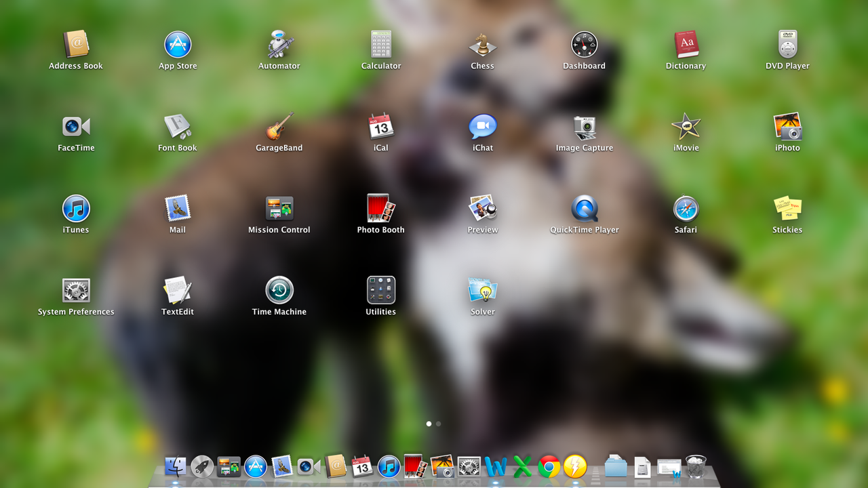This screenshot has width=868, height=488.
Task: Launch App Store from the Launchpad grid
Action: coord(178,45)
